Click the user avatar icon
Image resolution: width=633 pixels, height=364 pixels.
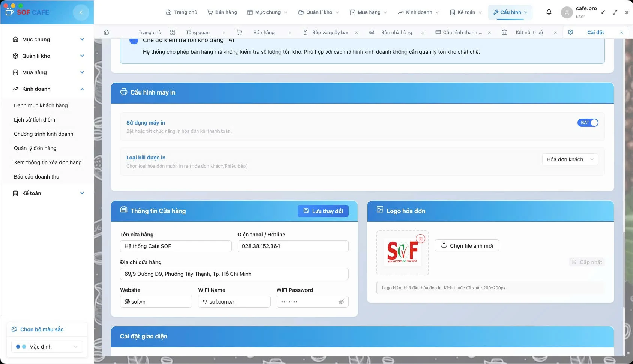click(x=567, y=12)
